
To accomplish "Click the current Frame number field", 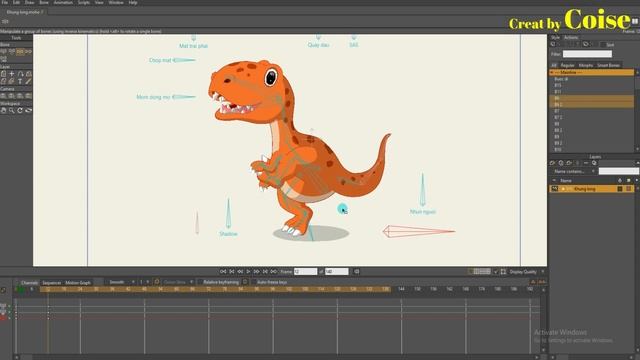I will [305, 271].
